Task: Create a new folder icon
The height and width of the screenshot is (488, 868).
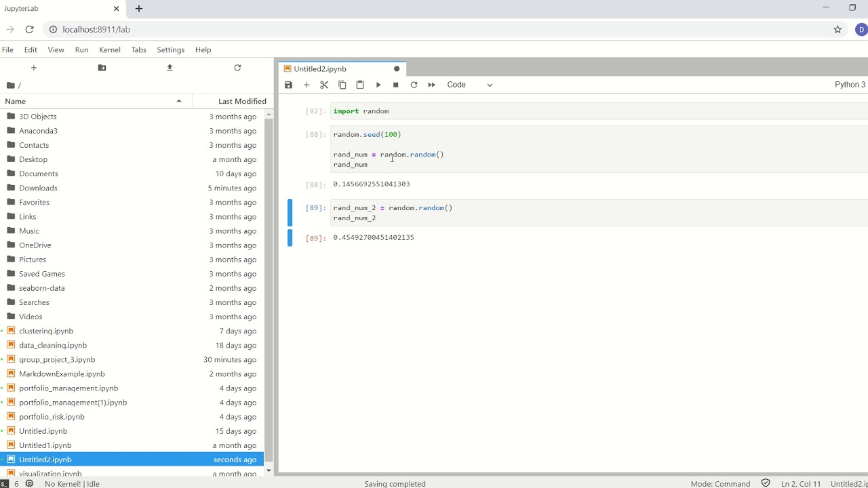Action: coord(102,68)
